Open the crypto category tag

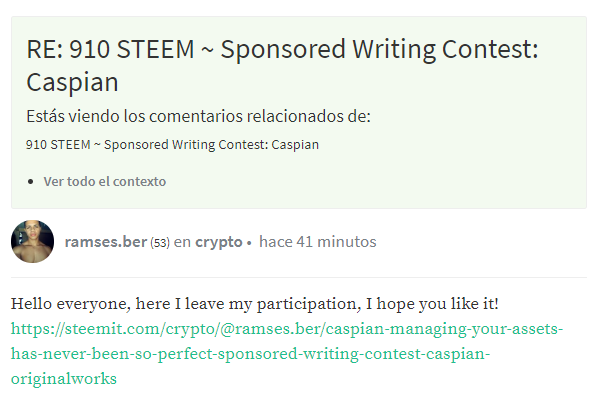pyautogui.click(x=219, y=242)
